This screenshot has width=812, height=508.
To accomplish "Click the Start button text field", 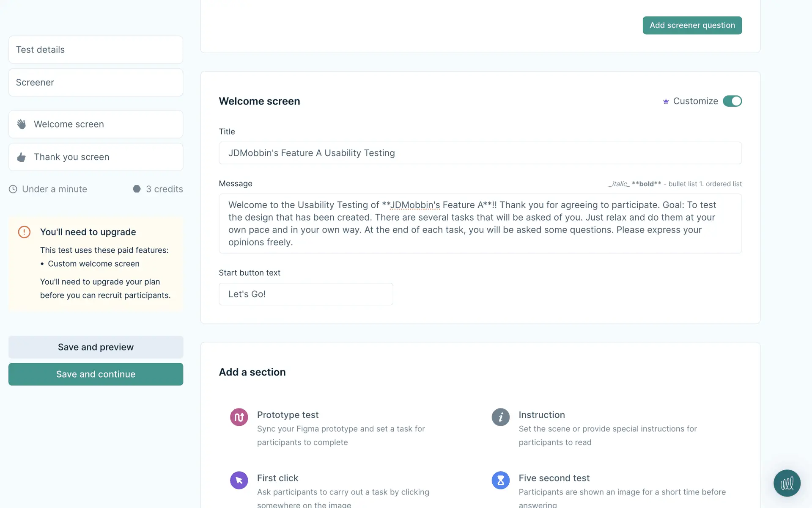I will (305, 294).
